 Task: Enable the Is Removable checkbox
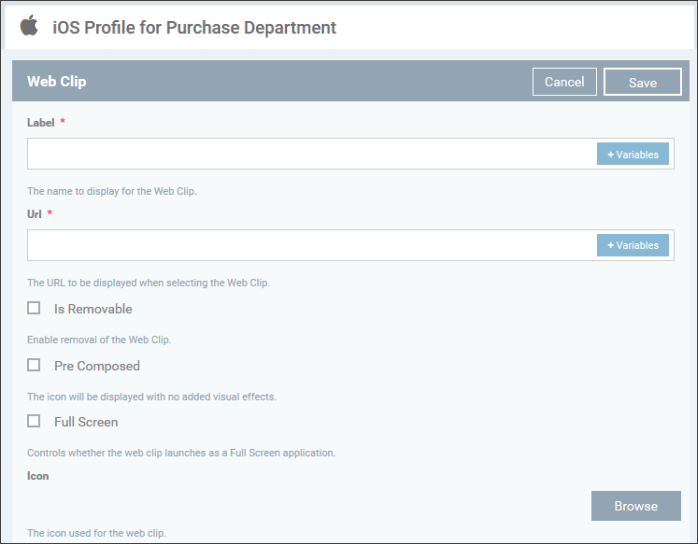pyautogui.click(x=34, y=308)
